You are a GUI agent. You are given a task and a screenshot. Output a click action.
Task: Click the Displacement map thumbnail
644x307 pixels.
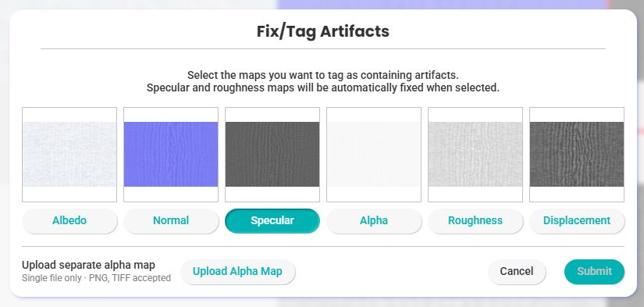[x=577, y=155]
